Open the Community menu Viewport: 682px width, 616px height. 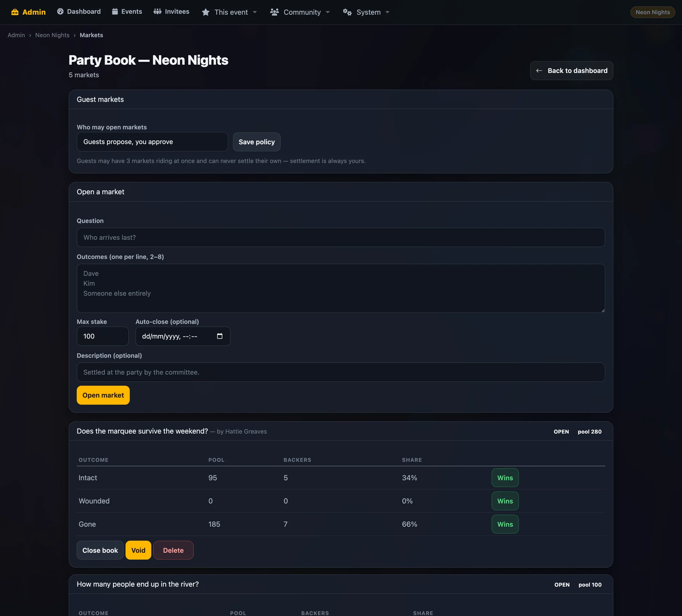click(x=300, y=12)
